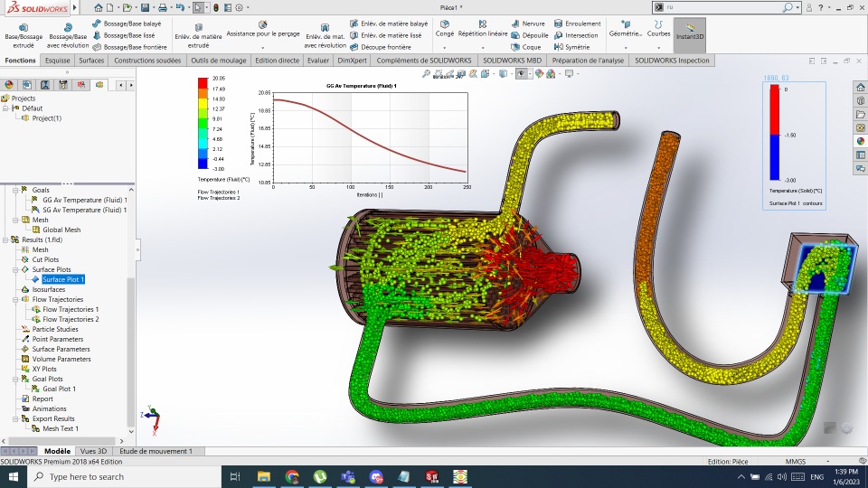Choose Bossage/Base balayé command
The width and height of the screenshot is (868, 488).
[x=127, y=23]
